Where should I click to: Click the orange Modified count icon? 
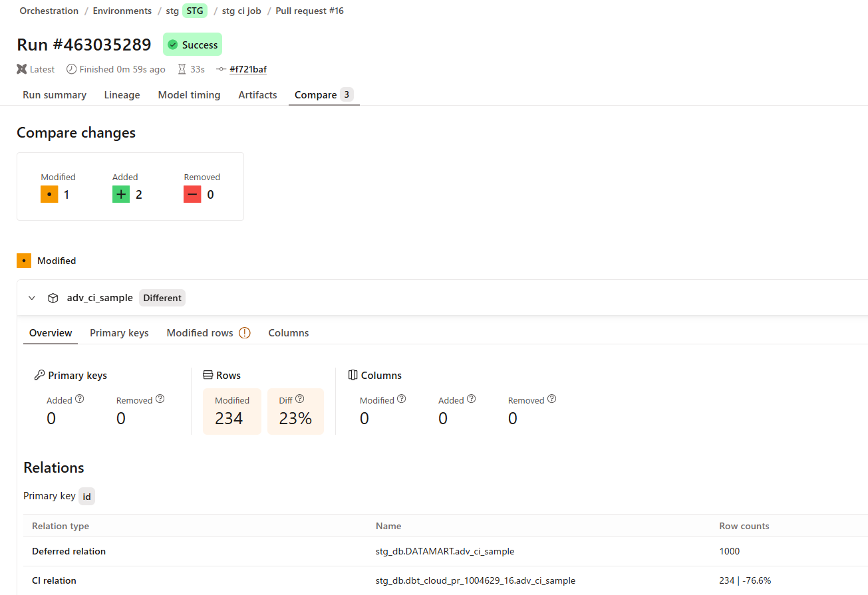click(49, 195)
